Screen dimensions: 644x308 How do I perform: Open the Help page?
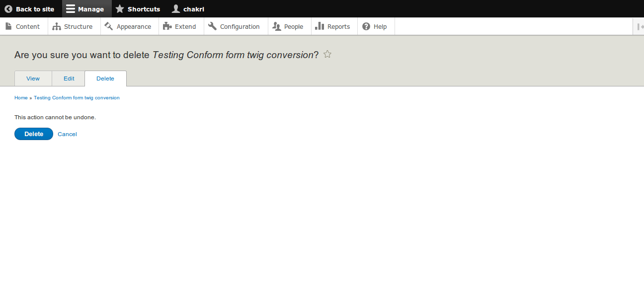click(375, 26)
